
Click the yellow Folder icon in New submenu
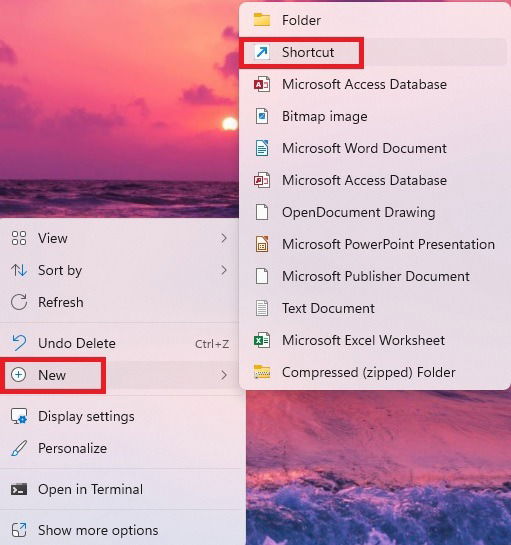pyautogui.click(x=262, y=20)
